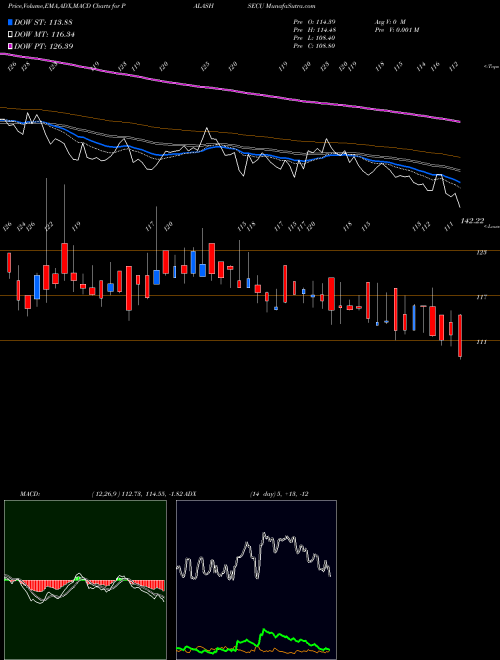Select the 'DOW PT: 126.39' legend label
Image resolution: width=500 pixels, height=660 pixels.
pyautogui.click(x=44, y=46)
